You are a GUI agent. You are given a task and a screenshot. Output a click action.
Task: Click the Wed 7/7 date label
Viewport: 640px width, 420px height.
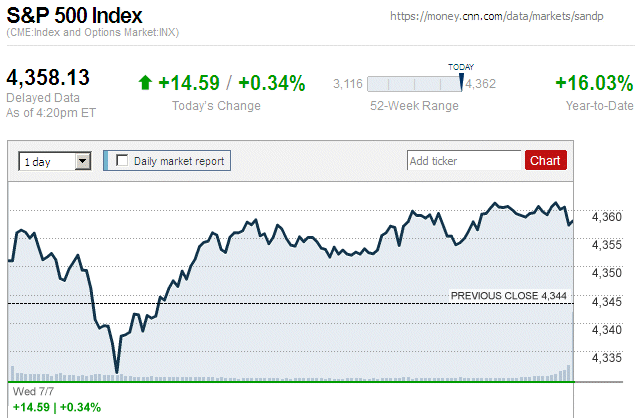[27, 392]
